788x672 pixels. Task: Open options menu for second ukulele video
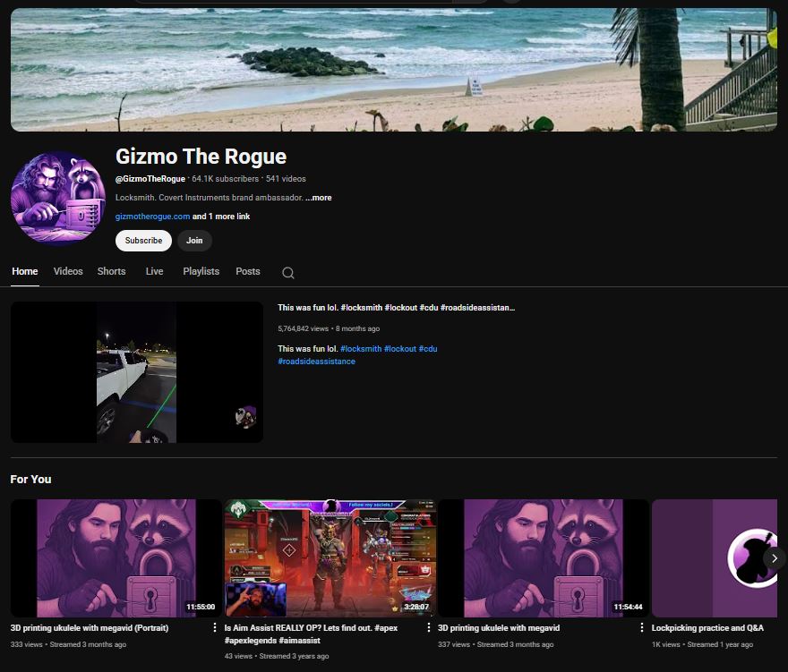642,628
